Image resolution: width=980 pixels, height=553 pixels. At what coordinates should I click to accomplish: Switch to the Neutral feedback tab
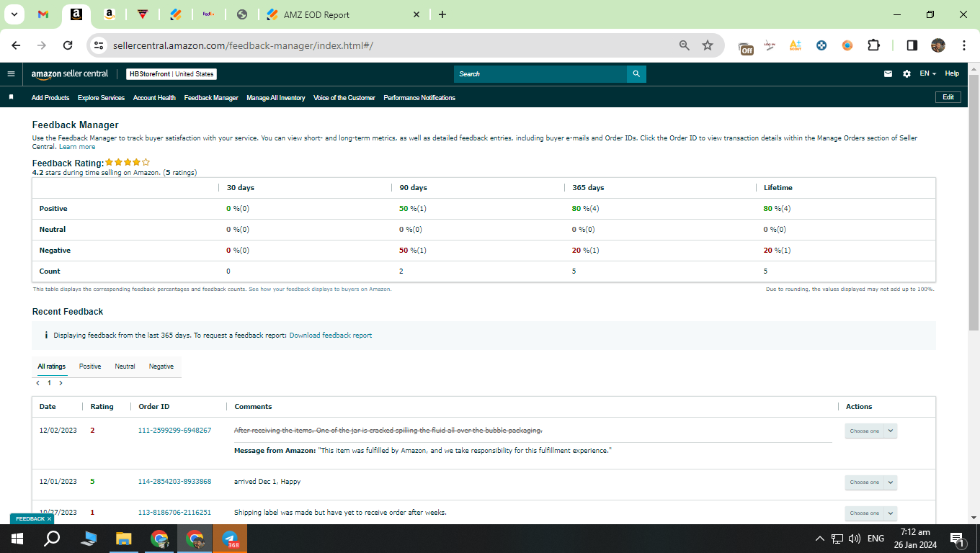pos(125,367)
